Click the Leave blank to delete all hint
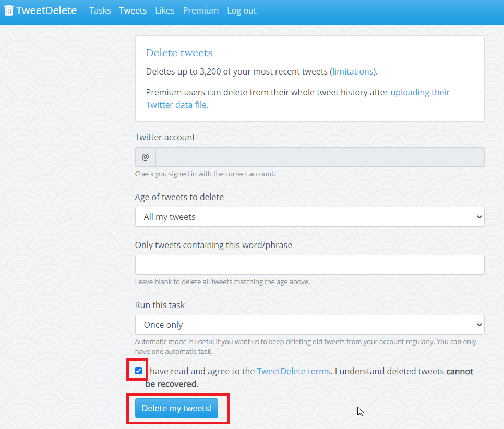 point(222,281)
